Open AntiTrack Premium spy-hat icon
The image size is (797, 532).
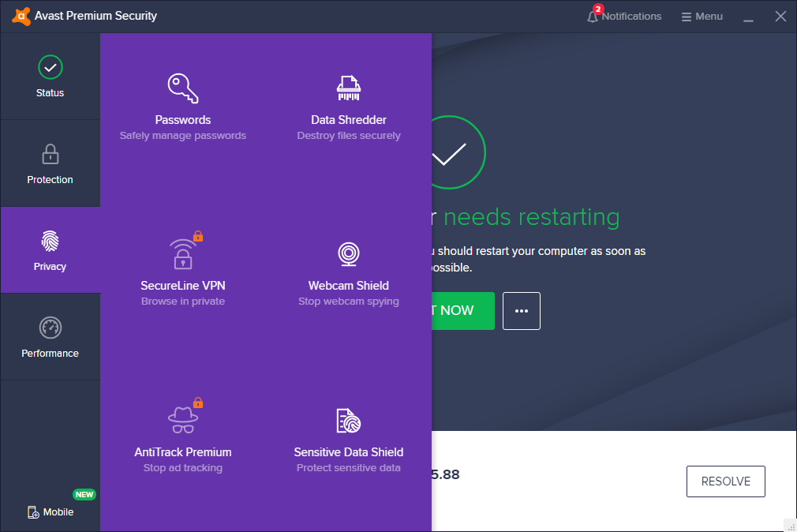[183, 420]
